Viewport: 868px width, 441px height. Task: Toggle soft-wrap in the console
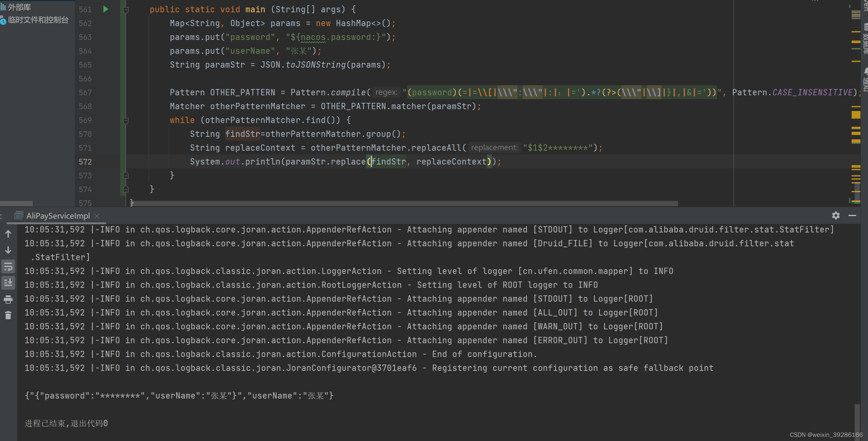(8, 266)
